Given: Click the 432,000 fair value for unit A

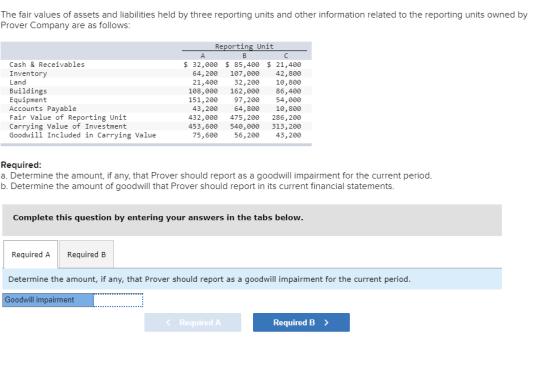Looking at the screenshot, I should [x=203, y=117].
